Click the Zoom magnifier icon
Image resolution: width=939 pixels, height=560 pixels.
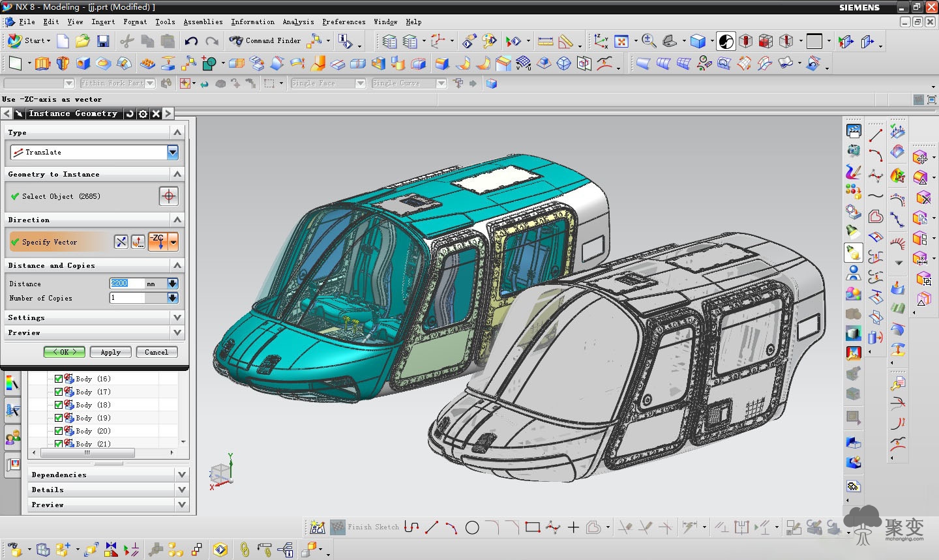[x=649, y=41]
